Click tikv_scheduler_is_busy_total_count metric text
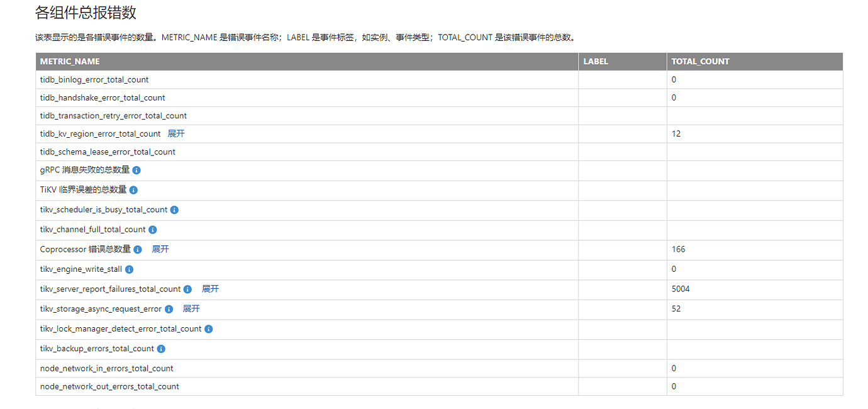868x409 pixels. coord(104,210)
